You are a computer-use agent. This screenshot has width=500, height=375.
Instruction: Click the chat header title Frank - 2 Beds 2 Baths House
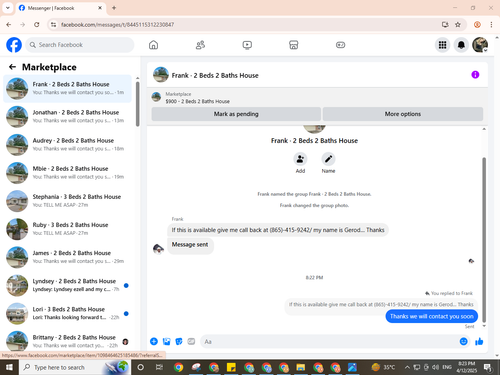coord(215,75)
